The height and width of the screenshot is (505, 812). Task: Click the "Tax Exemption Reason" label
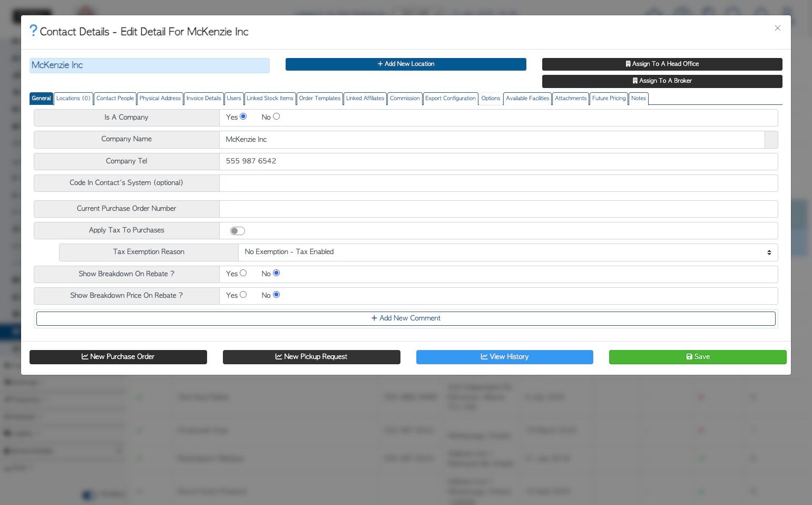(149, 252)
